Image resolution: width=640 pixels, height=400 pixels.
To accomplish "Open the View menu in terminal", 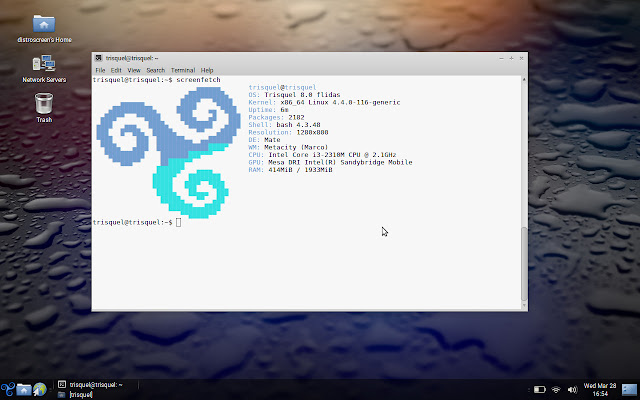I will coord(134,70).
